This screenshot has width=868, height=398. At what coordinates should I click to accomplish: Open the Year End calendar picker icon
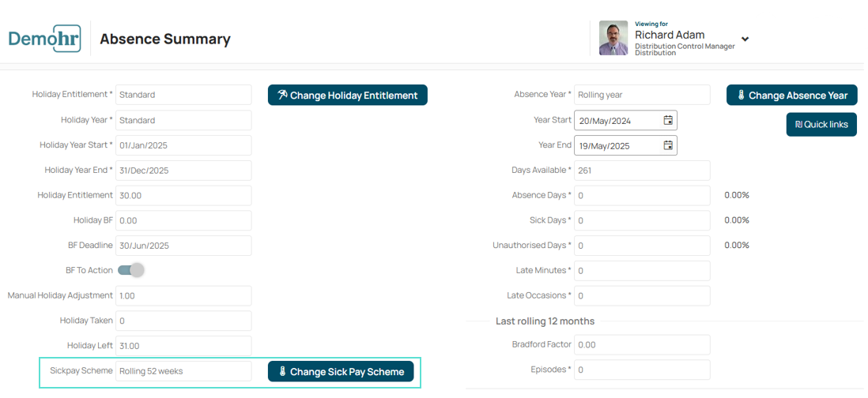[x=668, y=145]
